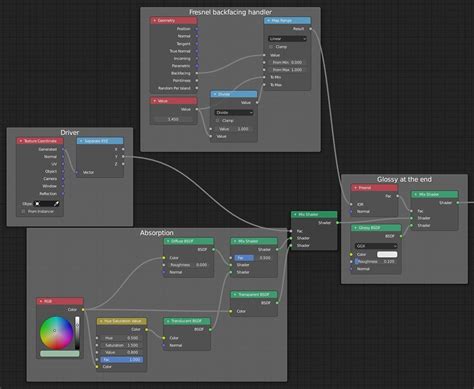
Task: Click the Saturation 1.500 field
Action: pyautogui.click(x=121, y=345)
